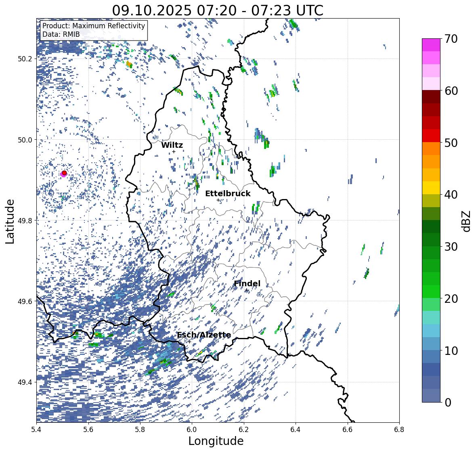476x451 pixels.
Task: Click the plot title date and time
Action: pyautogui.click(x=218, y=10)
